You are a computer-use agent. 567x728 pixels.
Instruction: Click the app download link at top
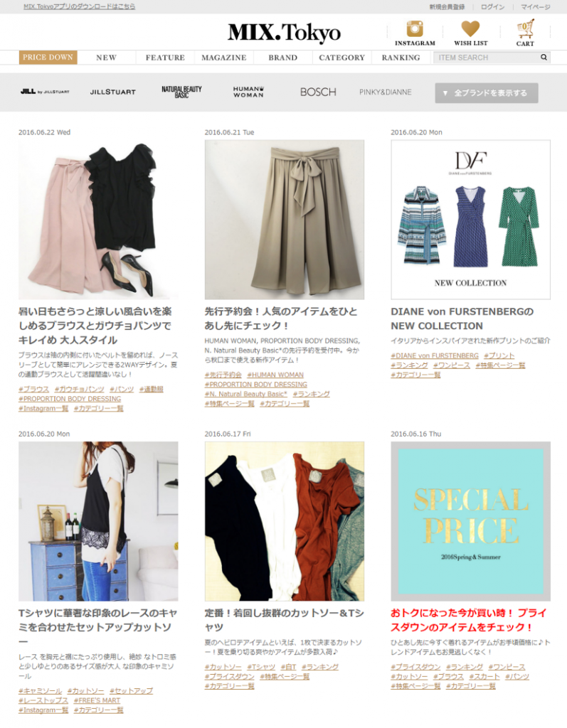coord(80,6)
